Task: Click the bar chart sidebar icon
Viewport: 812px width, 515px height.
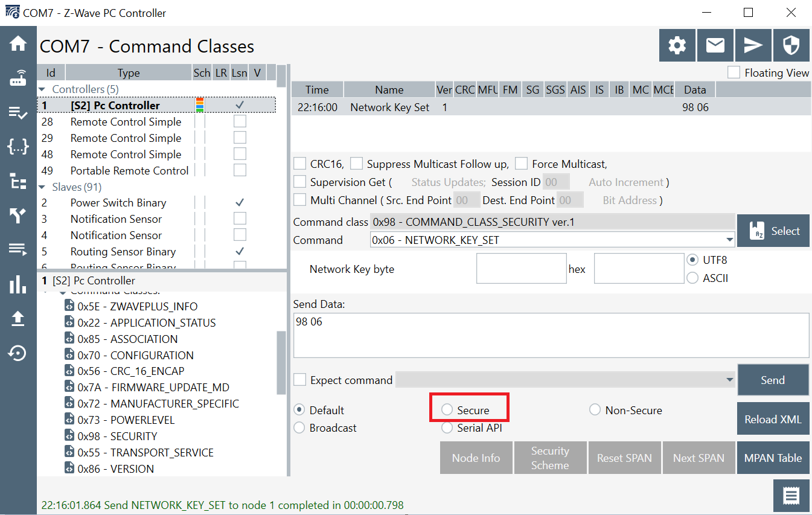Action: [x=18, y=284]
